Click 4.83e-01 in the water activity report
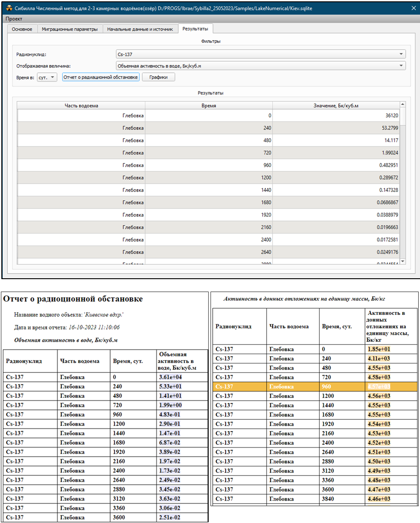 [169, 414]
